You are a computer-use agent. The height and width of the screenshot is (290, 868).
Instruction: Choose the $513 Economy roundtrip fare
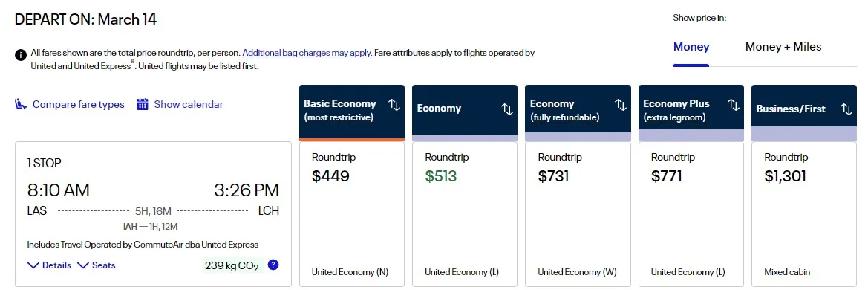[465, 214]
